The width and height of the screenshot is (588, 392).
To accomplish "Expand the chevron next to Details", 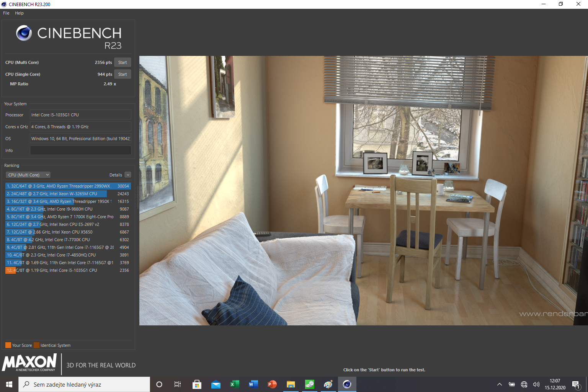I will click(x=128, y=175).
